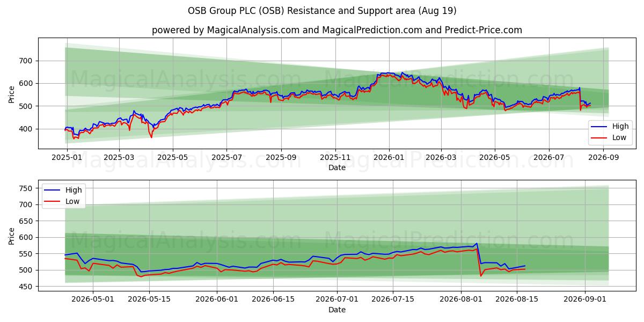This screenshot has width=644, height=322.
Task: Click the '2026-07-01' label in bottom chart
Action: (337, 301)
